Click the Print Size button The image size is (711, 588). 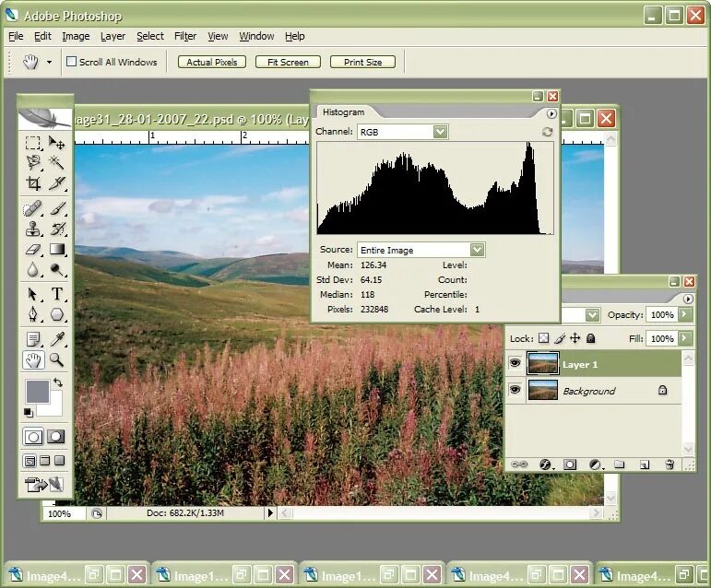pos(362,62)
